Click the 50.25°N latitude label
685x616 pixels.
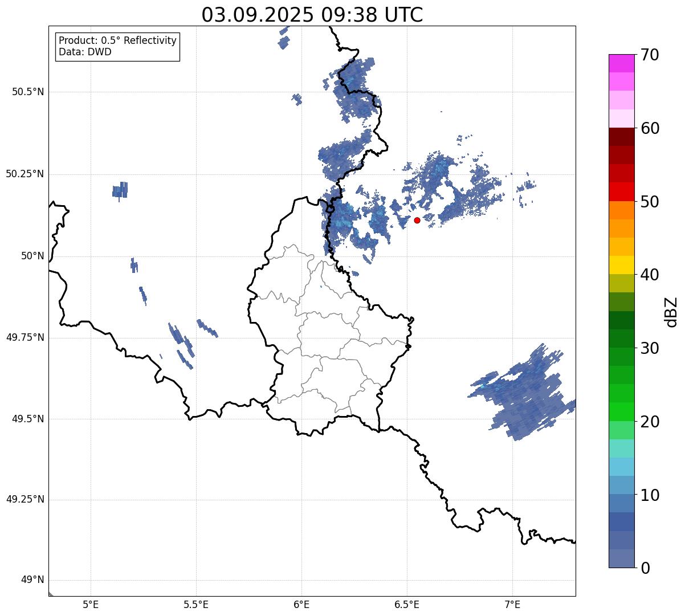(25, 174)
